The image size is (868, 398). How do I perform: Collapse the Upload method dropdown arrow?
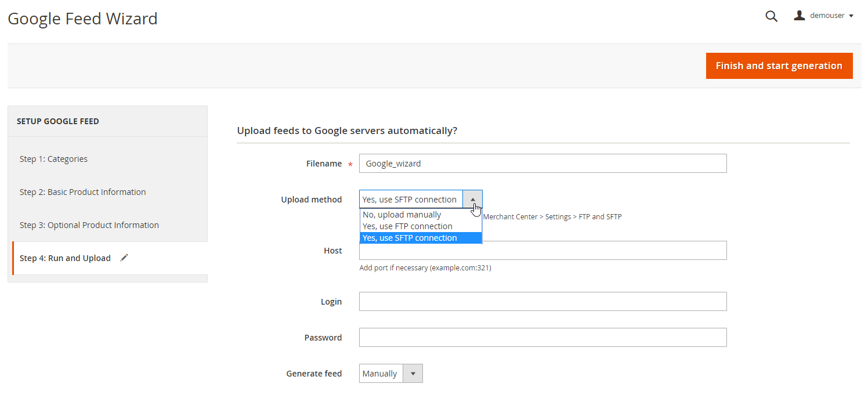click(472, 199)
